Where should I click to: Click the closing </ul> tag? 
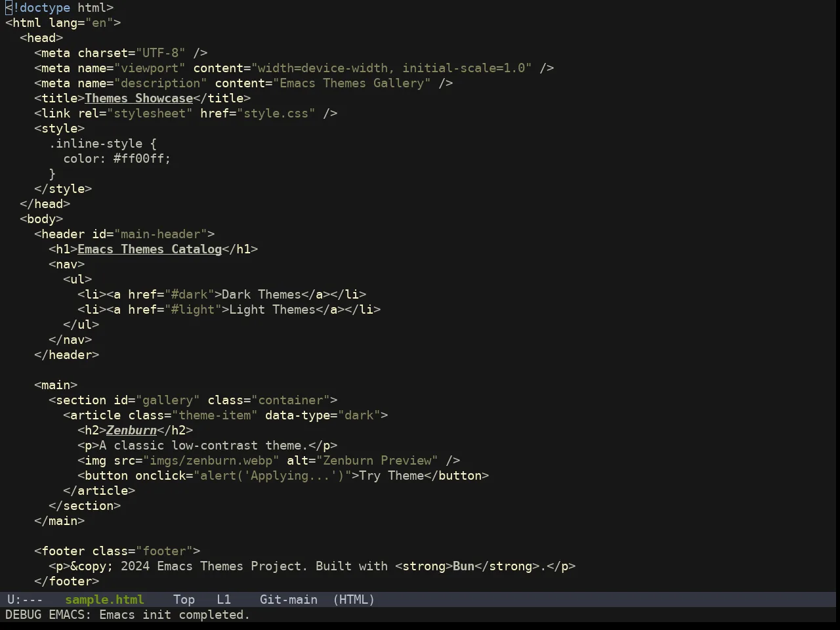pos(81,325)
